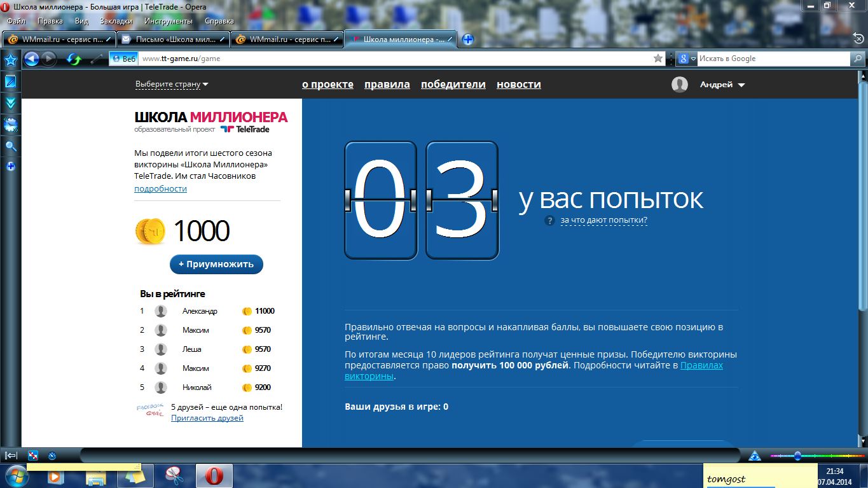Open the Веб address field badge
This screenshot has height=488, width=868.
point(124,59)
